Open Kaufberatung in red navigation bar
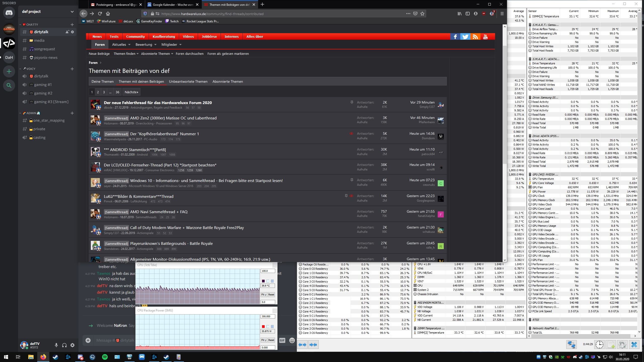Viewport: 644px width, 362px height. 164,37
